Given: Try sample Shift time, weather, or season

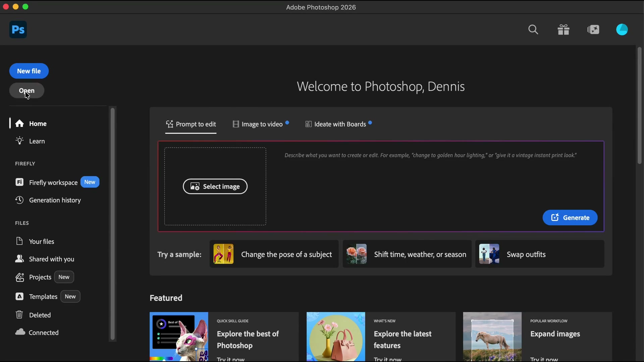Looking at the screenshot, I should pos(407,254).
